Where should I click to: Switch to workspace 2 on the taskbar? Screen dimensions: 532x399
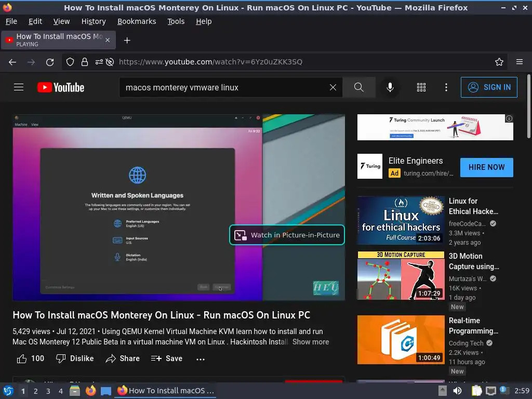(x=36, y=391)
